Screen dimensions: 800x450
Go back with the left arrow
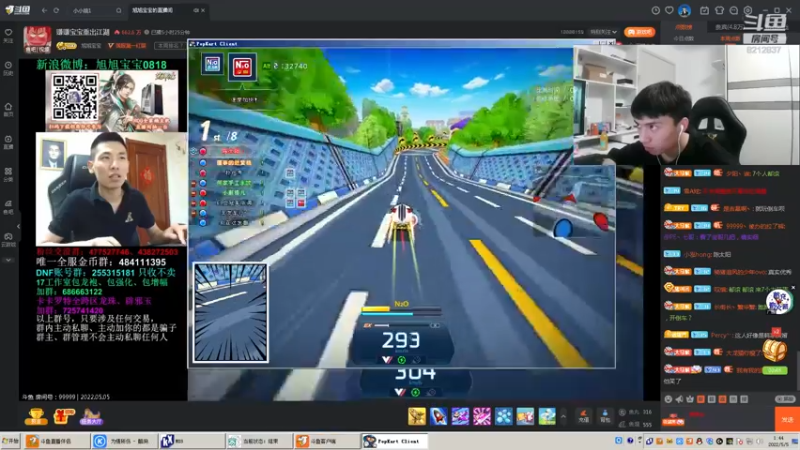pos(44,10)
